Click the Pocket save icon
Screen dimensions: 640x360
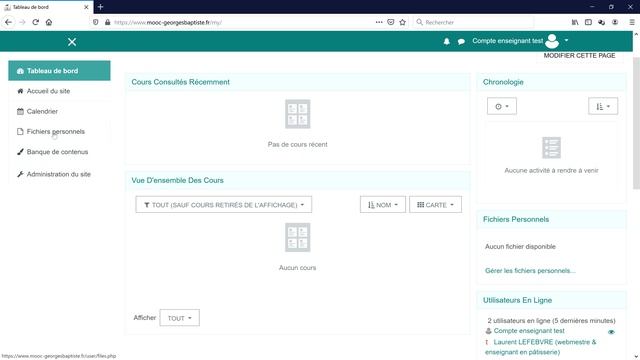coord(391,22)
